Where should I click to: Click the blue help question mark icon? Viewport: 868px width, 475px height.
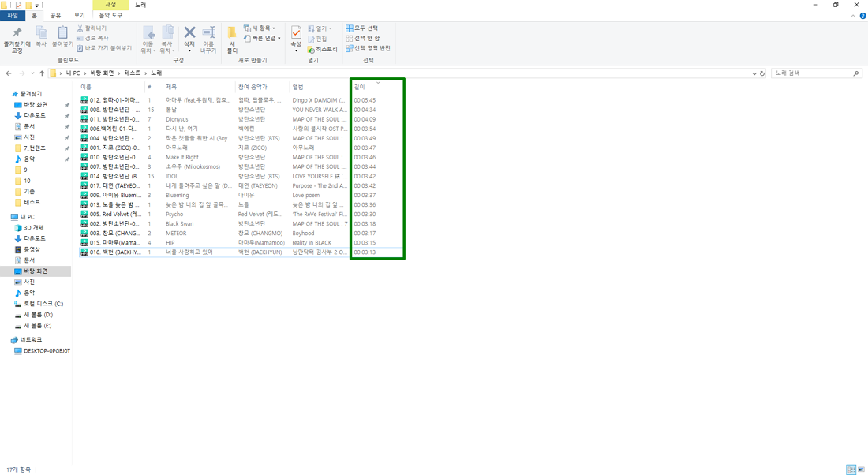tap(862, 16)
